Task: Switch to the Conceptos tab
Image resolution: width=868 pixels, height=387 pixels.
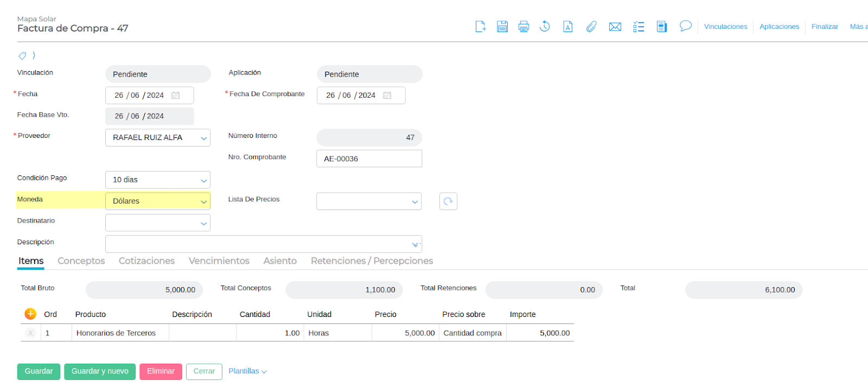Action: click(81, 261)
